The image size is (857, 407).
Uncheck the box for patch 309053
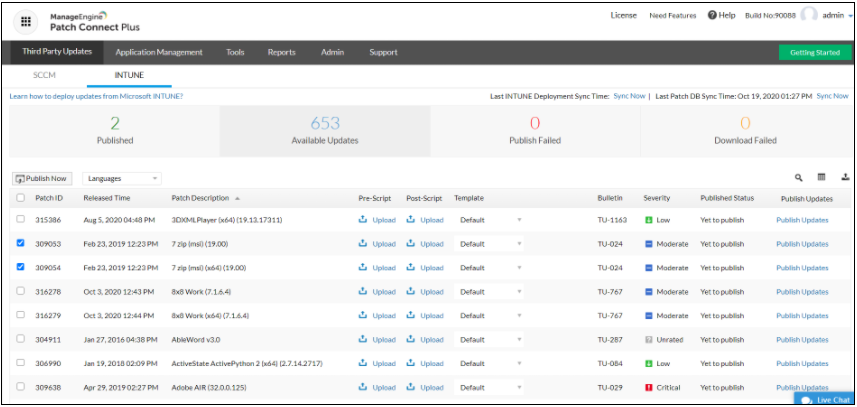point(20,243)
